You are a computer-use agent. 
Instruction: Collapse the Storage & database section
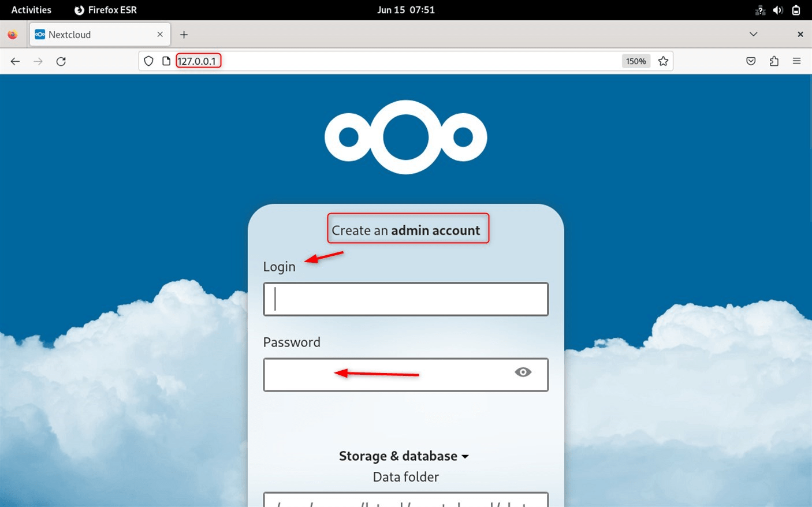click(404, 456)
